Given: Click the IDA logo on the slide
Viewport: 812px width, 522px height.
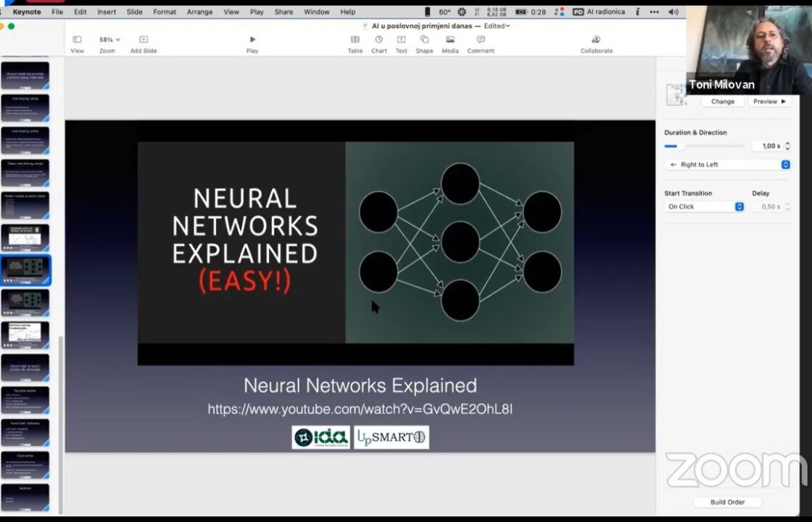Looking at the screenshot, I should [x=320, y=438].
